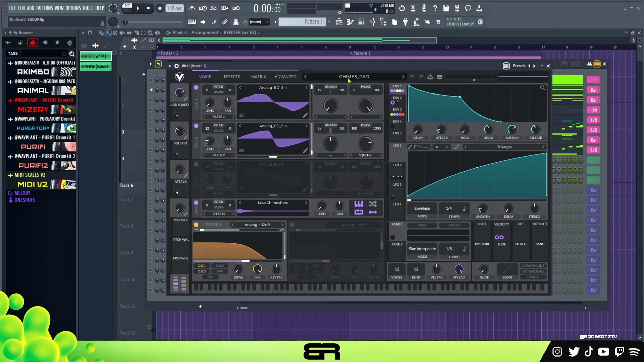Toggle LEGATO option in Vital
The width and height of the screenshot is (644, 362).
pyautogui.click(x=533, y=277)
